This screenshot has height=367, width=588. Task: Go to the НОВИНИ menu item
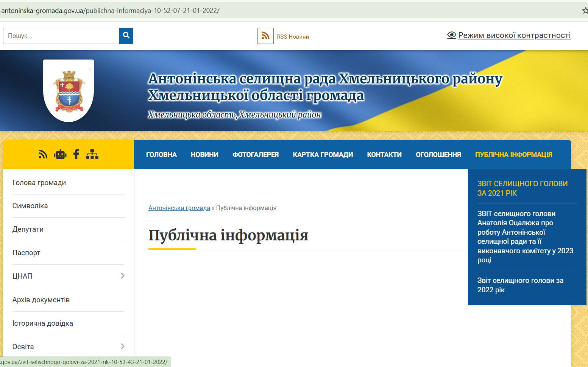[204, 155]
